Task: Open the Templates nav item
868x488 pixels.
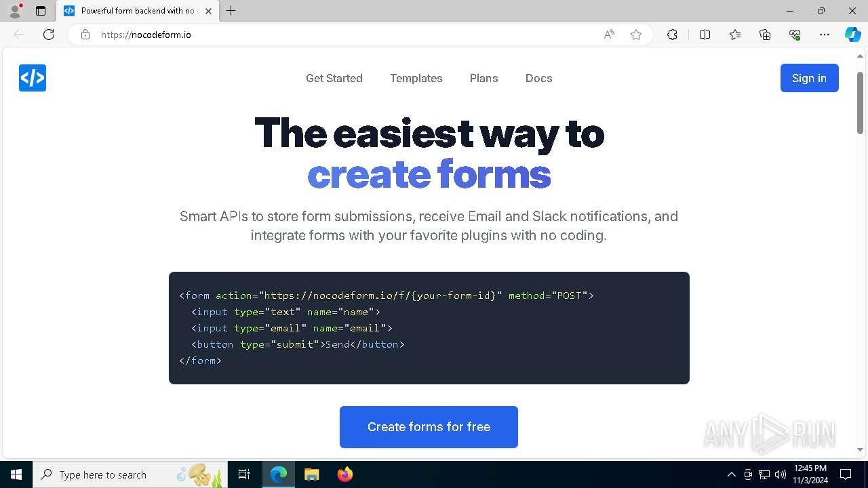Action: click(416, 78)
